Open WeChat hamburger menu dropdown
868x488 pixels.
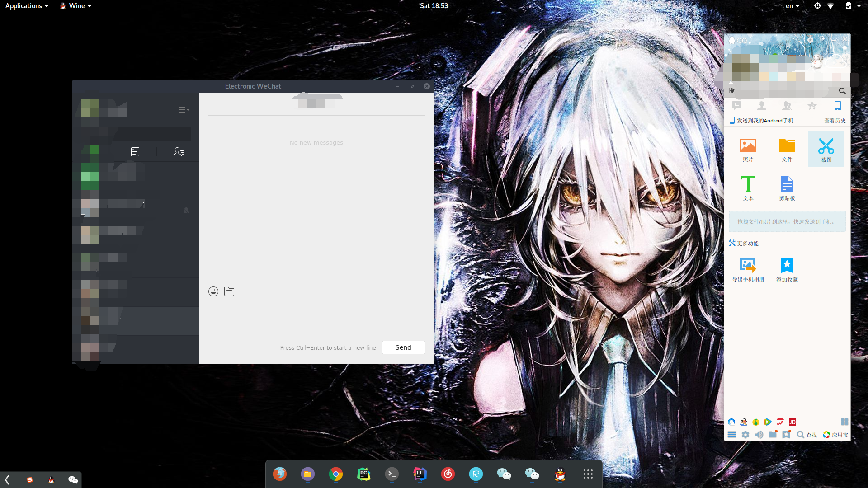184,110
